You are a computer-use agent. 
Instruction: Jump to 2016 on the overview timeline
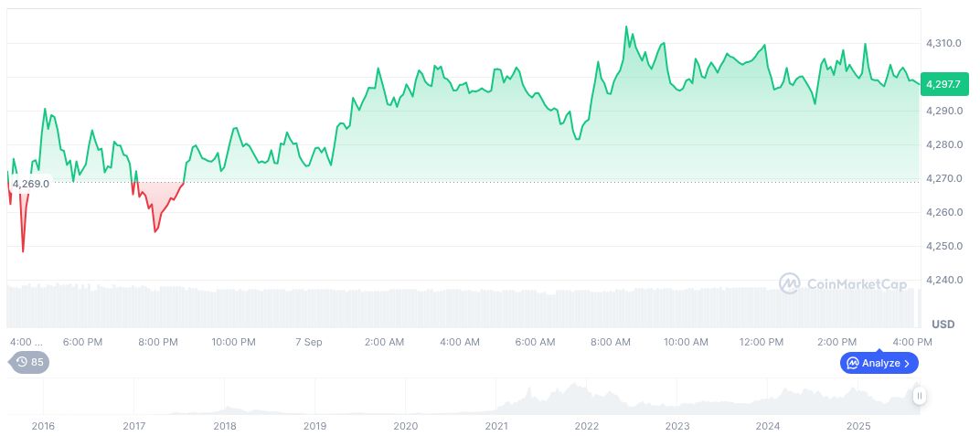pyautogui.click(x=43, y=426)
